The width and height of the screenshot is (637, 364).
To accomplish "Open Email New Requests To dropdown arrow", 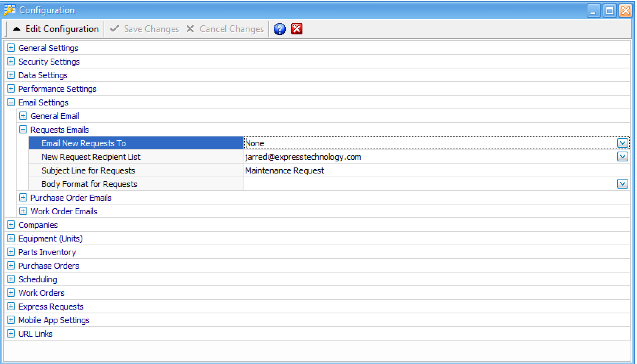I will pyautogui.click(x=622, y=143).
